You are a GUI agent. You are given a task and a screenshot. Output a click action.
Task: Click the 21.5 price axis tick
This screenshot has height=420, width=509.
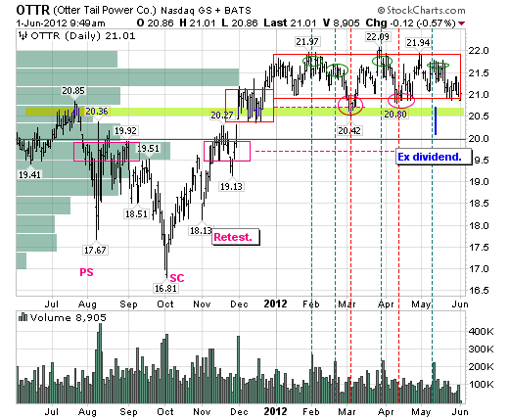pos(479,72)
